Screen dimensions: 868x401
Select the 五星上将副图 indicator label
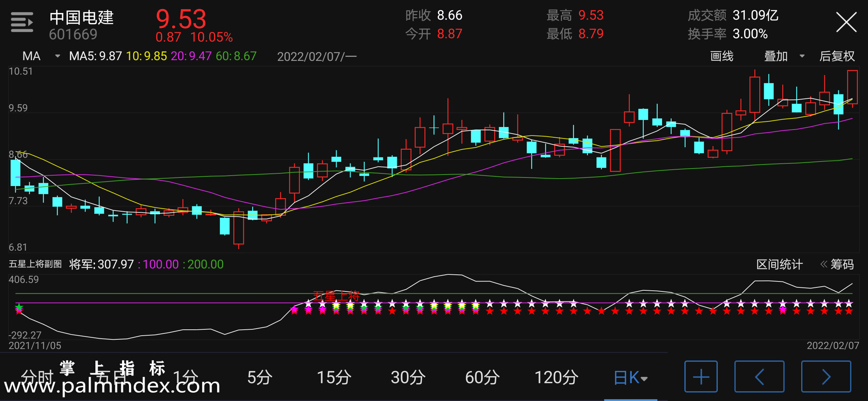35,264
